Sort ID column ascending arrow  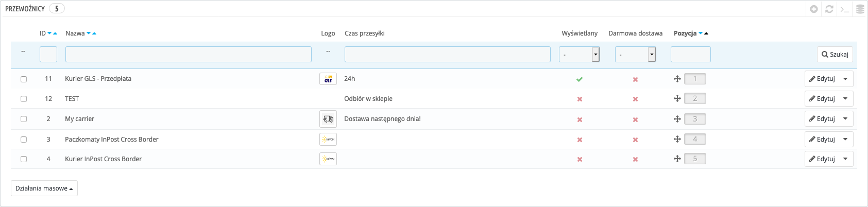tap(55, 33)
